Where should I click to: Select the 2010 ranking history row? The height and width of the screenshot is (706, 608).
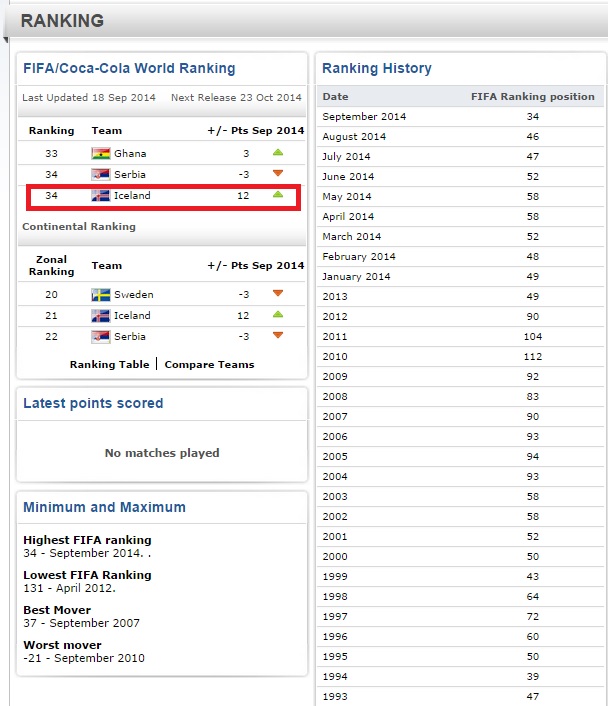(x=460, y=357)
